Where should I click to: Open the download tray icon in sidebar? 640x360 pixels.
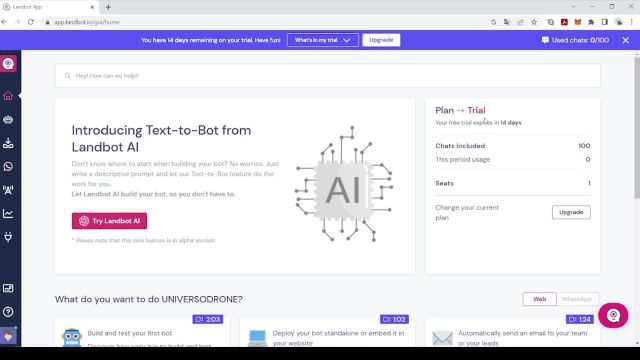[x=8, y=143]
